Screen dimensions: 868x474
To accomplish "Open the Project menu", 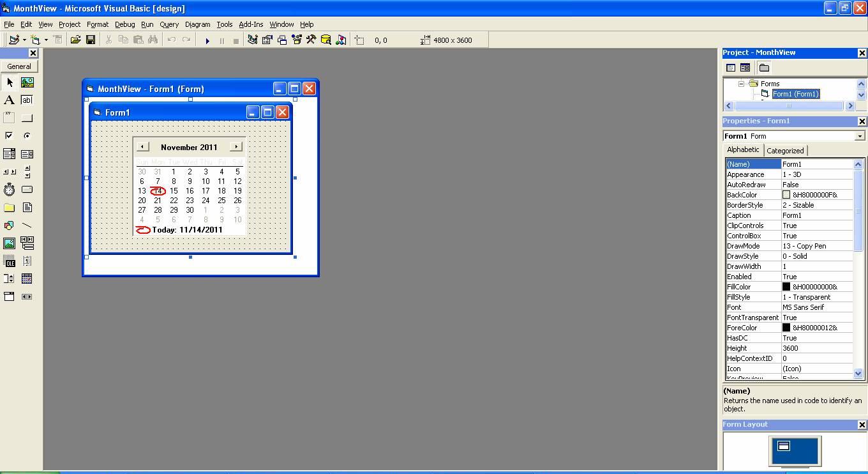I will [70, 24].
